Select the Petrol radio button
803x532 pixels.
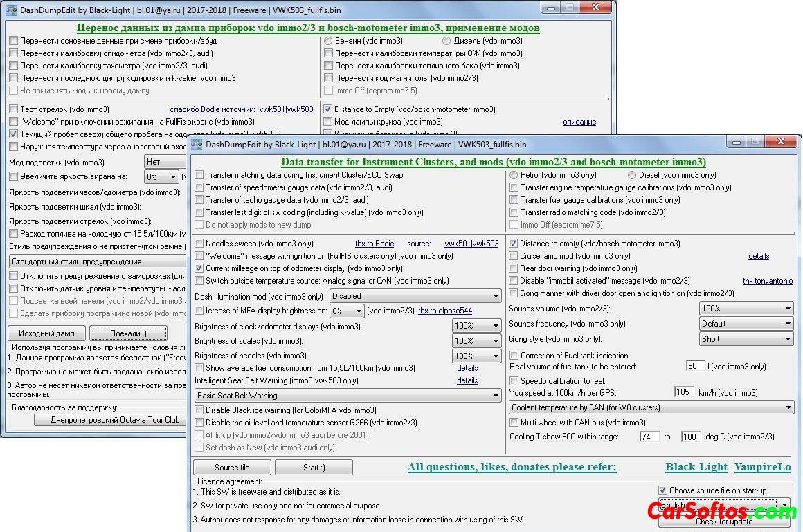[514, 175]
